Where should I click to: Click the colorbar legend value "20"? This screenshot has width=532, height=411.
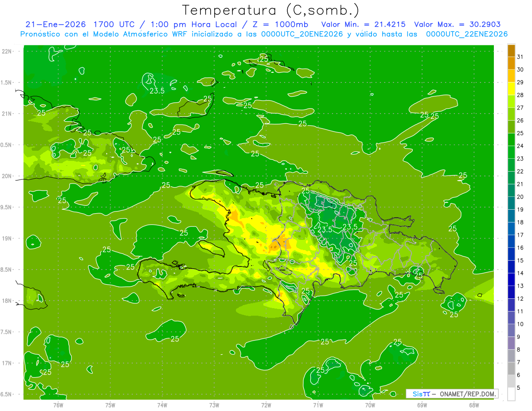click(x=520, y=197)
